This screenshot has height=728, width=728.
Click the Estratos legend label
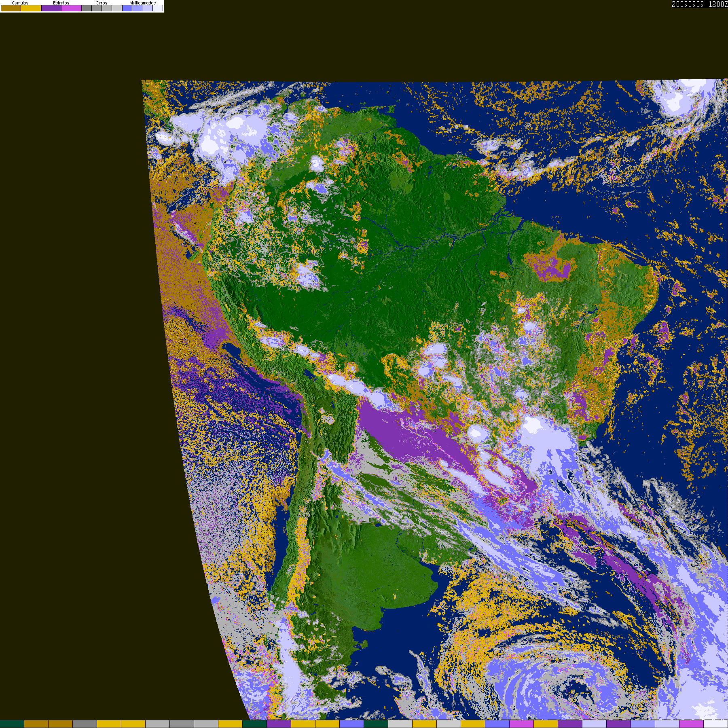61,3
